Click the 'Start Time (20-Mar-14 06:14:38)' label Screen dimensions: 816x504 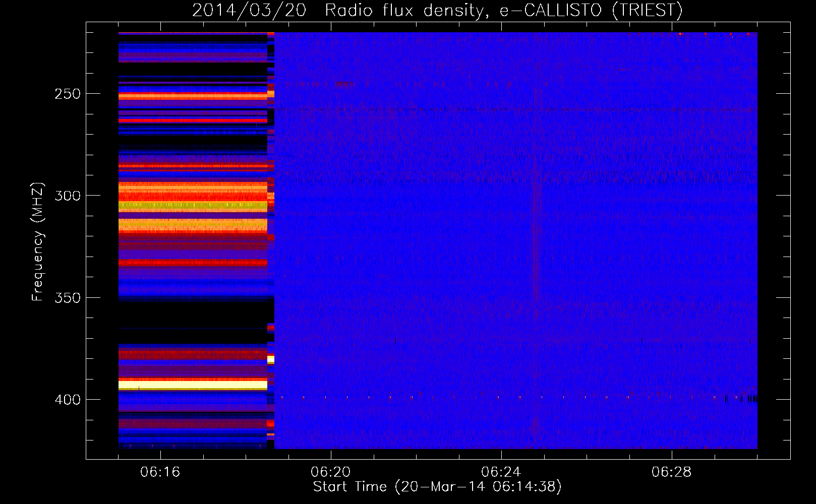tap(437, 487)
